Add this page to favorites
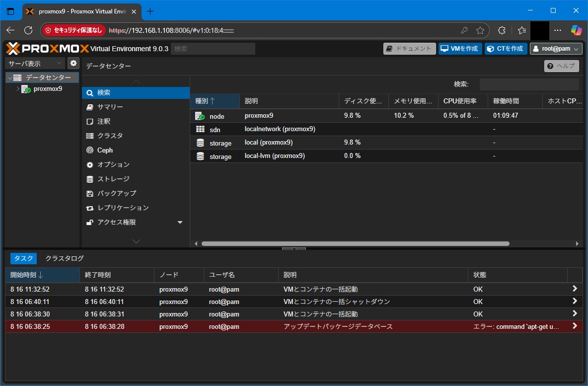This screenshot has width=588, height=386. [480, 30]
